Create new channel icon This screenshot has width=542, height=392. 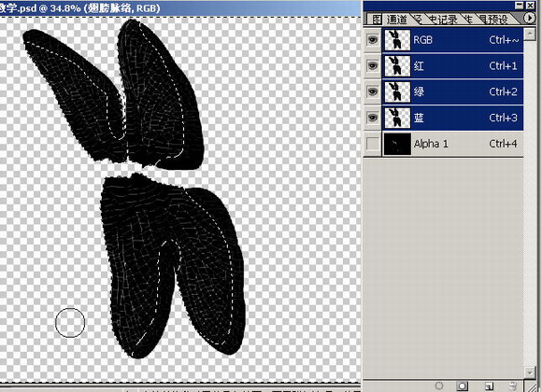(x=489, y=385)
